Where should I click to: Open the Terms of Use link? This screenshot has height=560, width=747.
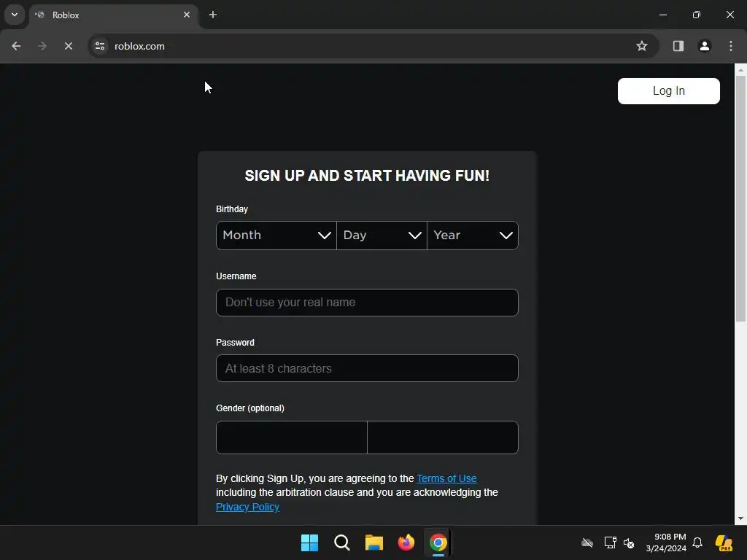click(446, 478)
